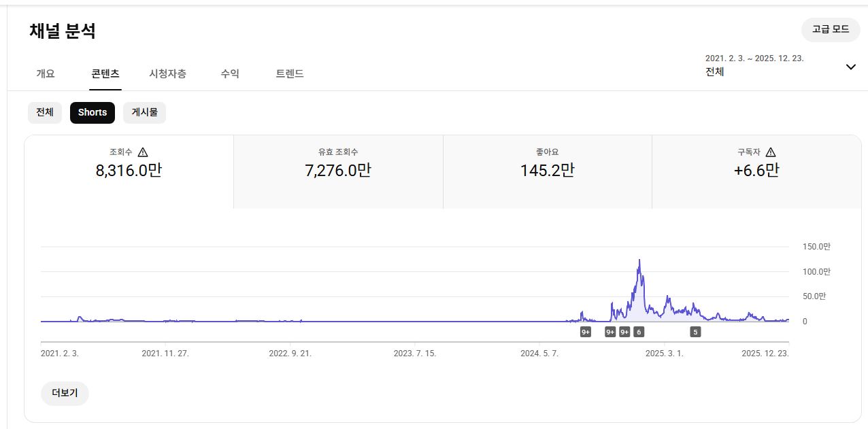868x429 pixels.
Task: Click the warning icon next to 조회수
Action: pos(143,152)
